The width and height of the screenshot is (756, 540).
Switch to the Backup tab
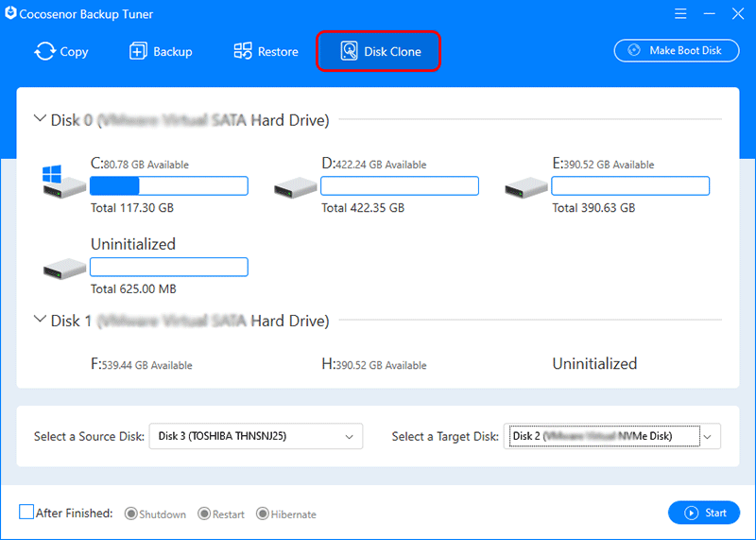[161, 51]
